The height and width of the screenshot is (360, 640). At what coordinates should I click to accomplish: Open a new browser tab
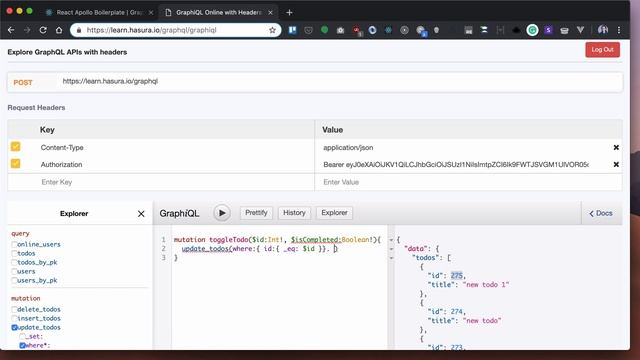coord(289,13)
